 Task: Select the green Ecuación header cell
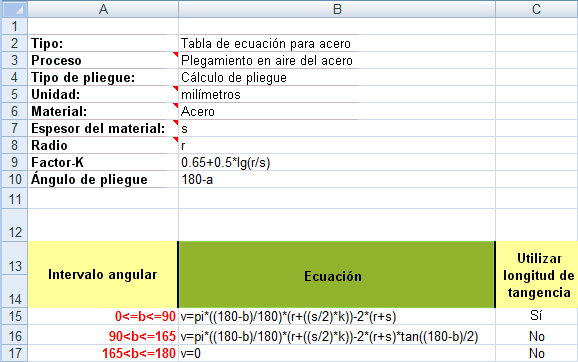tap(337, 275)
